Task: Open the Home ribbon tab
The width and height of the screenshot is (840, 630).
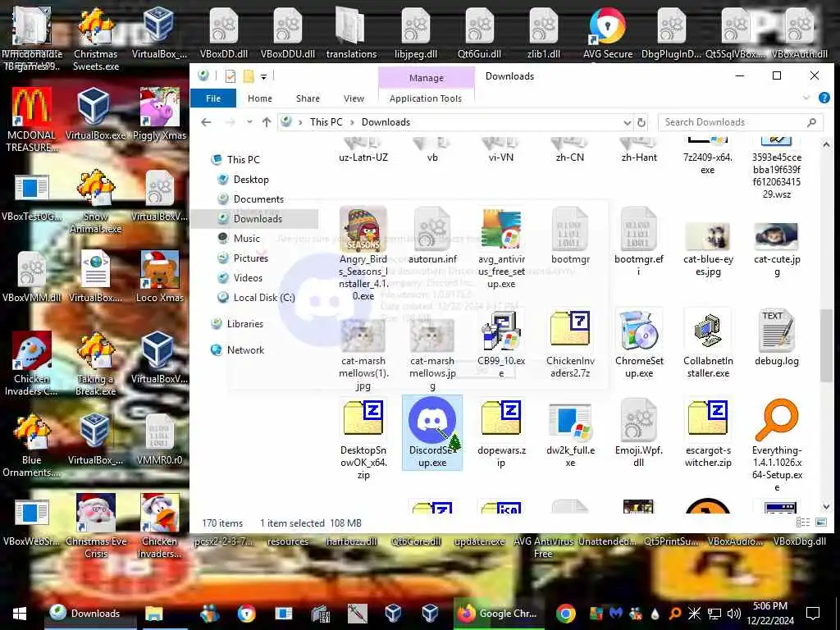Action: [260, 98]
